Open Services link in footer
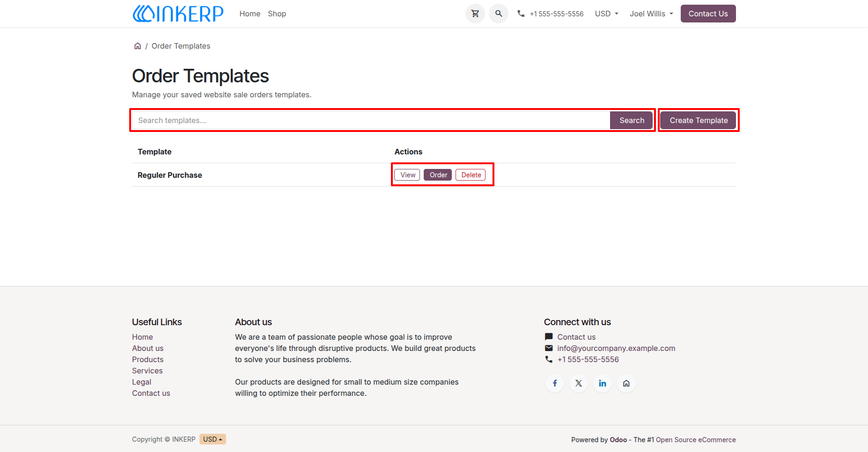Screen dimensions: 868x452 click(147, 371)
